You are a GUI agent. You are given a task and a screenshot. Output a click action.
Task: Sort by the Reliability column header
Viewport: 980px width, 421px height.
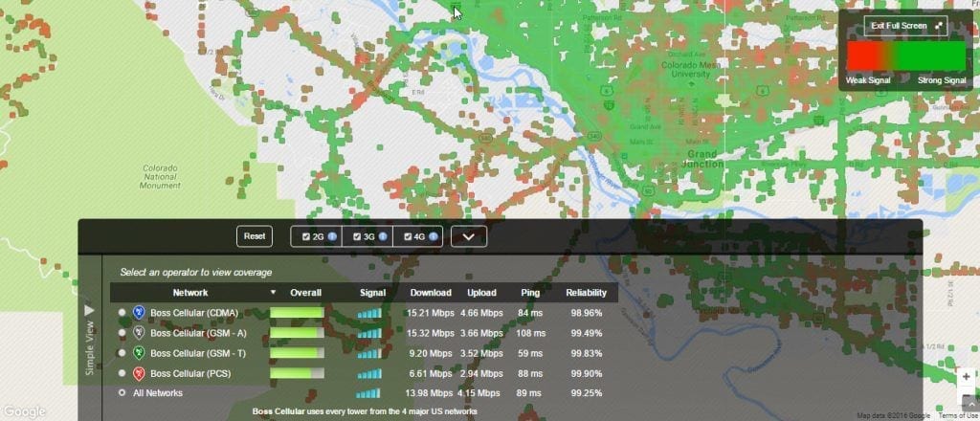click(x=587, y=293)
